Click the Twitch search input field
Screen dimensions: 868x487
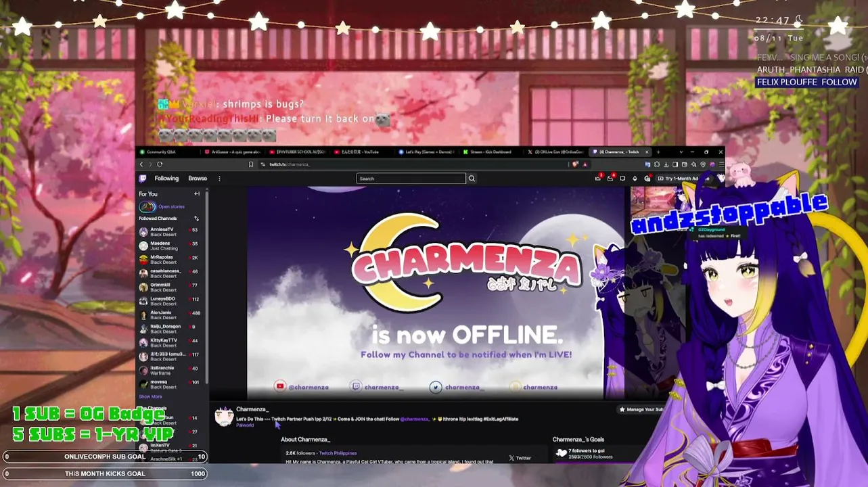411,179
